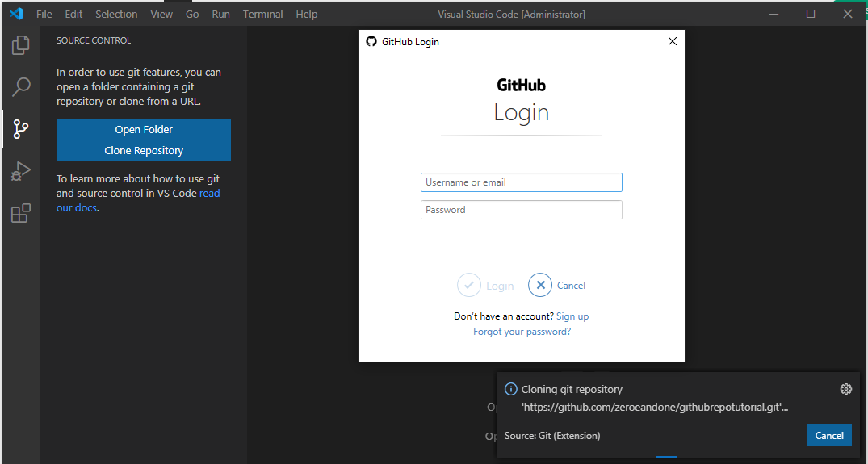This screenshot has width=868, height=464.
Task: Open the File menu
Action: (x=44, y=15)
